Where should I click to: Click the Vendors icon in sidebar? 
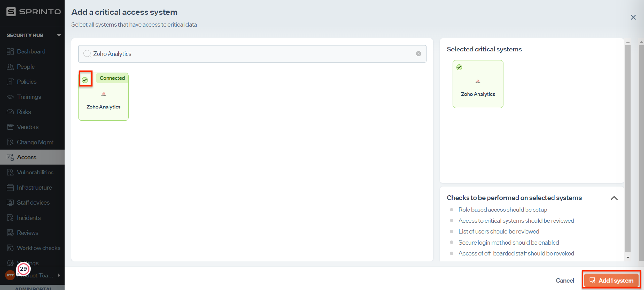point(10,127)
